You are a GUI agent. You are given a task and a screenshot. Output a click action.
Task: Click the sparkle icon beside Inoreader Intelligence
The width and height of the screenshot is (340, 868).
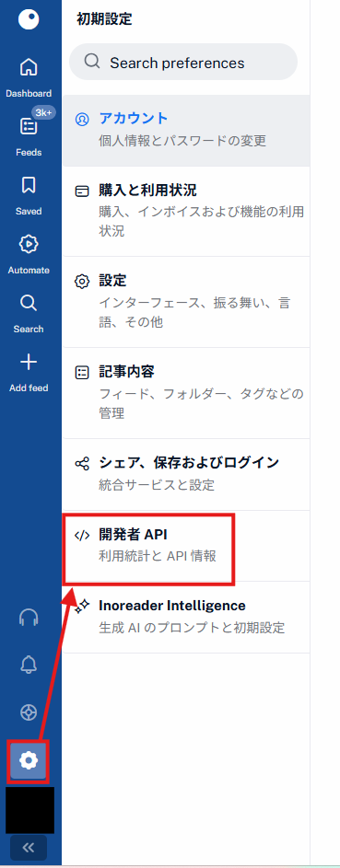pos(82,608)
